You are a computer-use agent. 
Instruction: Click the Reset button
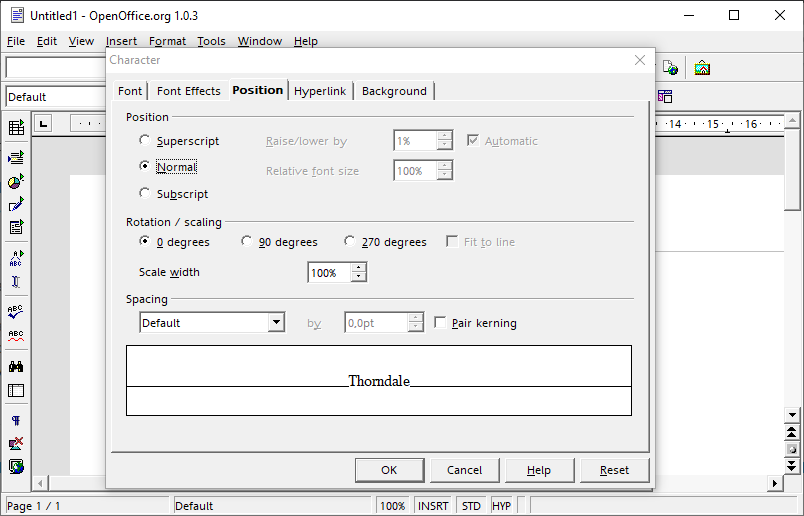(614, 470)
